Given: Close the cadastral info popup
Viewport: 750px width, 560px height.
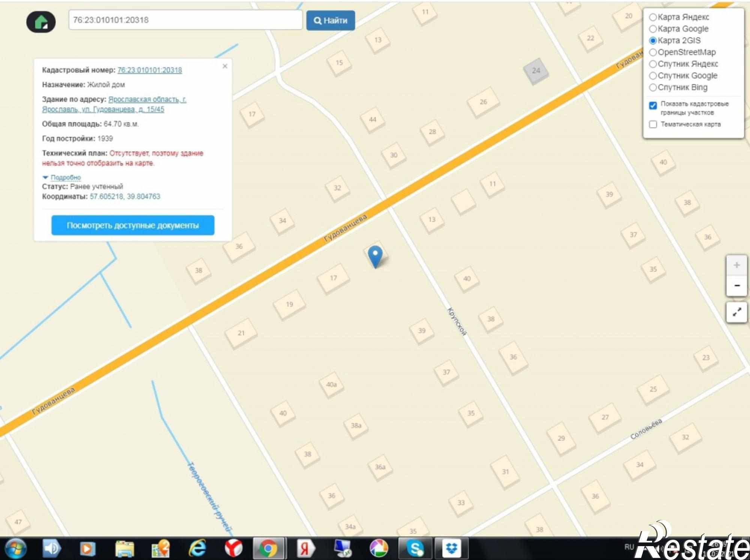Looking at the screenshot, I should [225, 66].
